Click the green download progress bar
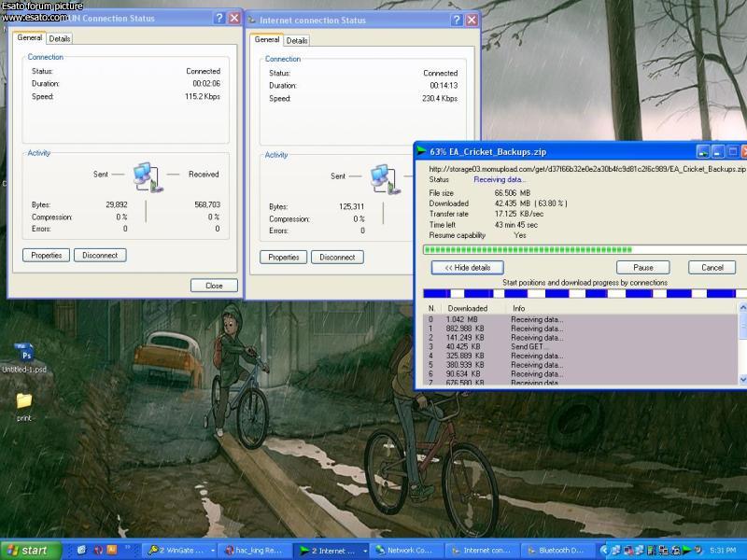Image resolution: width=747 pixels, height=560 pixels. click(x=585, y=249)
